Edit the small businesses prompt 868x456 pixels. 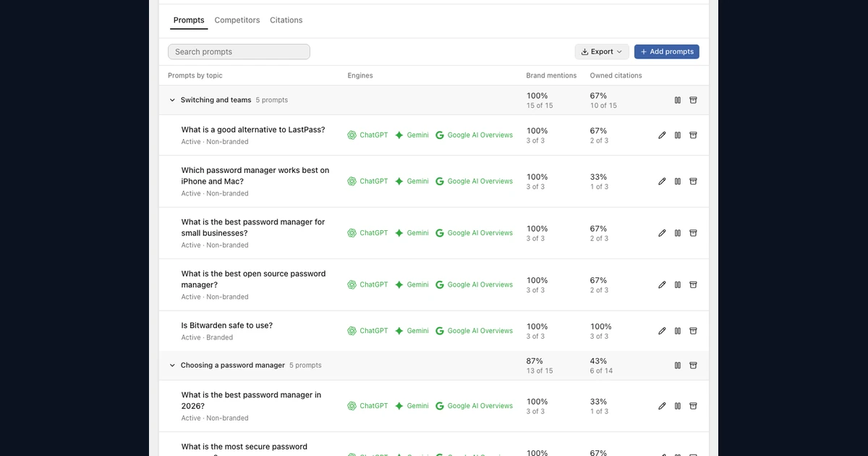coord(662,233)
